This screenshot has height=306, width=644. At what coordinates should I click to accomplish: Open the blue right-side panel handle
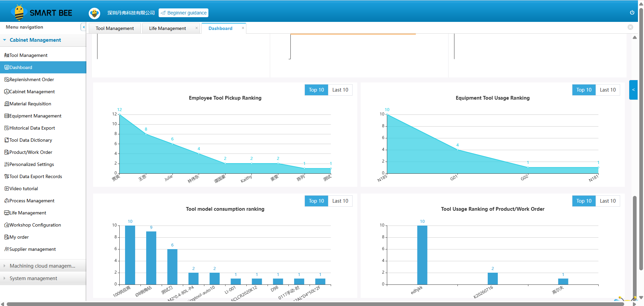pos(633,90)
